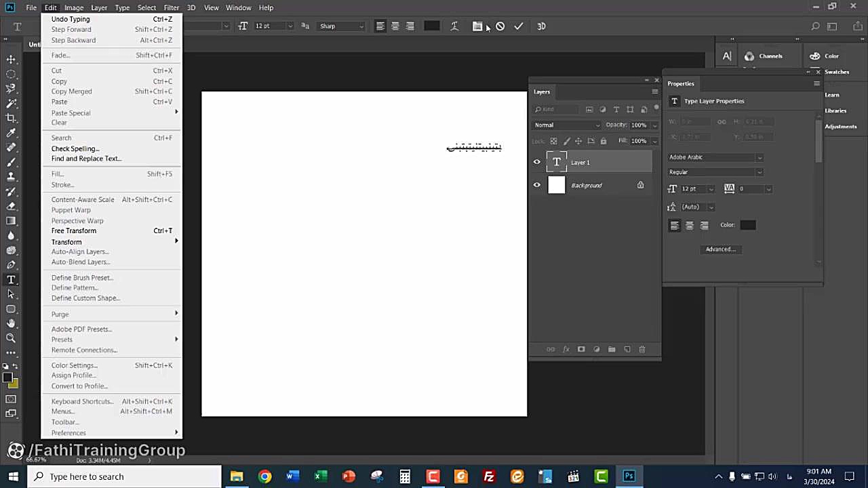Click Windows taskbar search box
Viewport: 868px width, 488px height.
[x=125, y=476]
